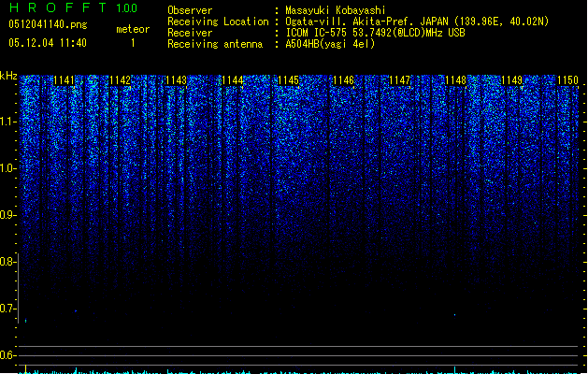Click the 1141 time marker
The height and width of the screenshot is (374, 588).
pos(65,80)
